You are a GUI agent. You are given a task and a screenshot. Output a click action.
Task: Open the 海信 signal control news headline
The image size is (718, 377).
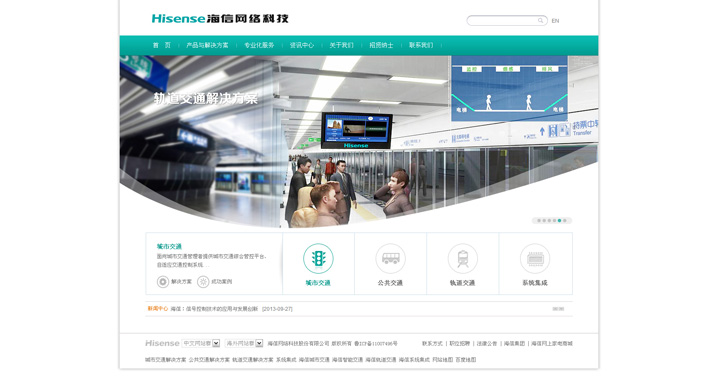(x=214, y=309)
